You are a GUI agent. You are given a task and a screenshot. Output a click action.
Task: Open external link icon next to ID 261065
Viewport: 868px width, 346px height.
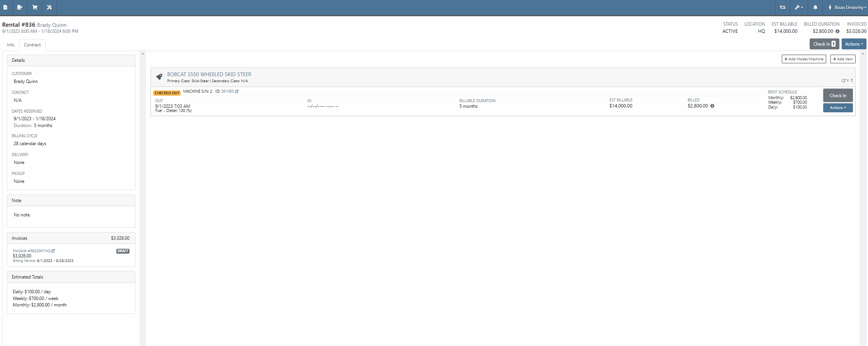pyautogui.click(x=237, y=92)
